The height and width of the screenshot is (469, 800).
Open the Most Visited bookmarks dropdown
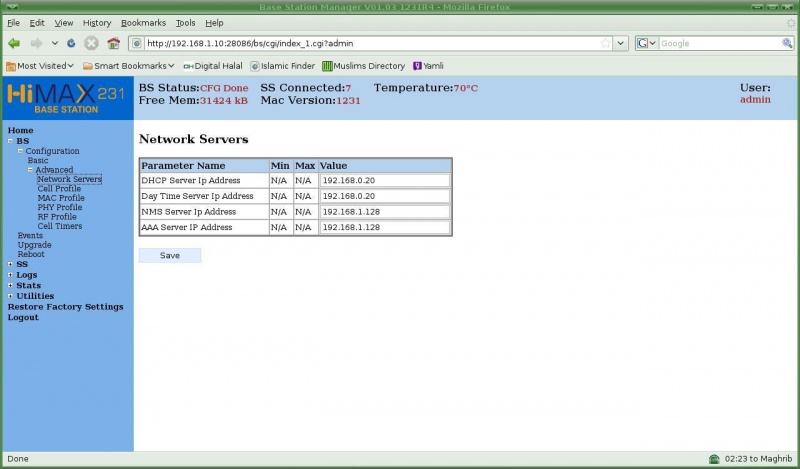click(40, 66)
